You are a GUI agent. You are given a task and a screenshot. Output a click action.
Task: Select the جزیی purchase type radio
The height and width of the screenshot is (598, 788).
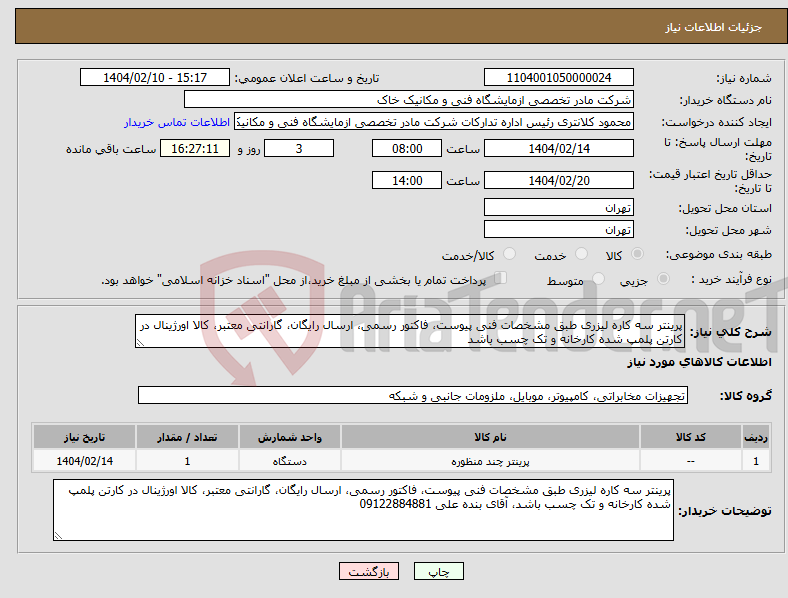663,278
